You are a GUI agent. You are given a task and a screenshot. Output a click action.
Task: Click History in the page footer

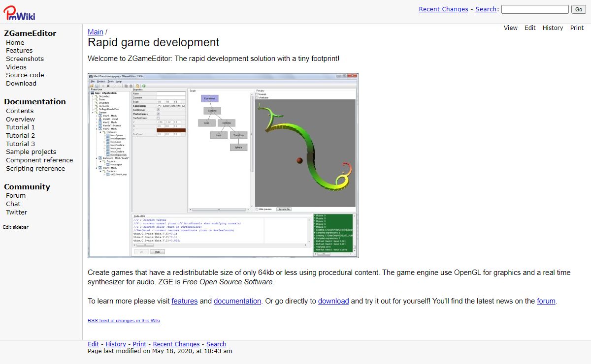pos(116,344)
